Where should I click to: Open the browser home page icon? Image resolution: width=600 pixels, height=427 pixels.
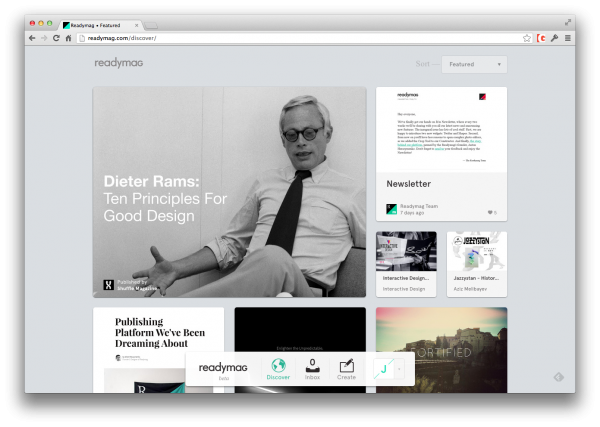point(68,38)
